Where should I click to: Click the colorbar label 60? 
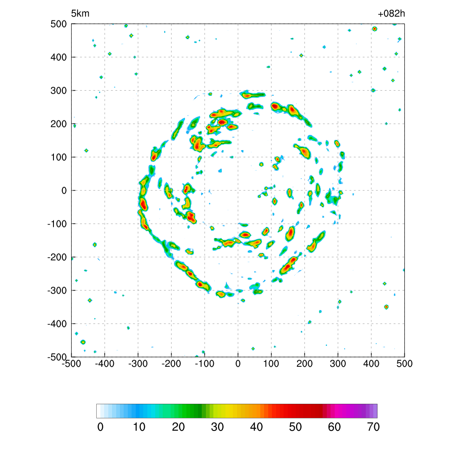[x=334, y=427]
